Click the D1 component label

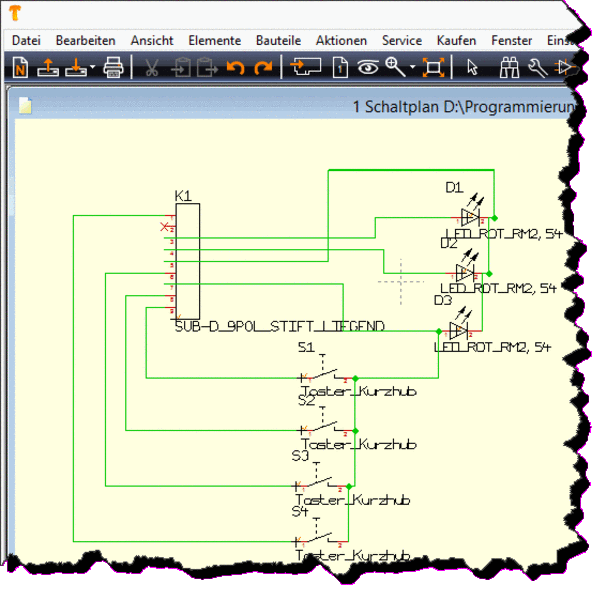[x=454, y=188]
